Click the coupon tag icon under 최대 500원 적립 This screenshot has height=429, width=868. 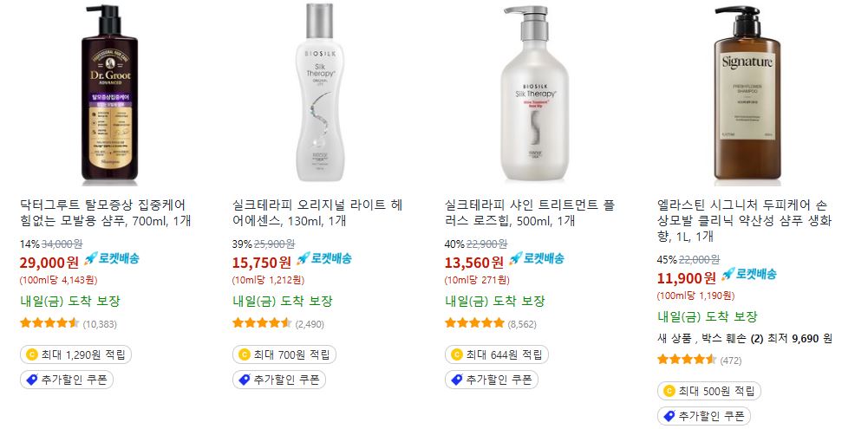669,416
